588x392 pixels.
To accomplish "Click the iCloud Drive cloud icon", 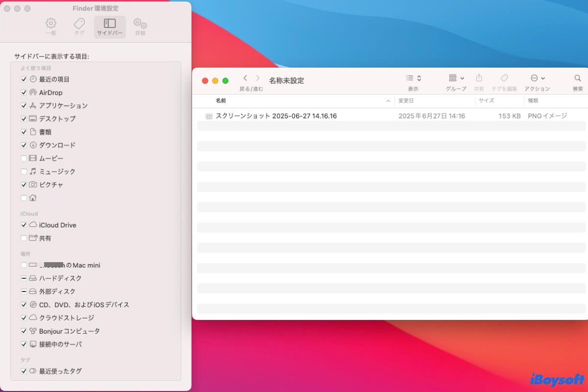I will [x=33, y=225].
